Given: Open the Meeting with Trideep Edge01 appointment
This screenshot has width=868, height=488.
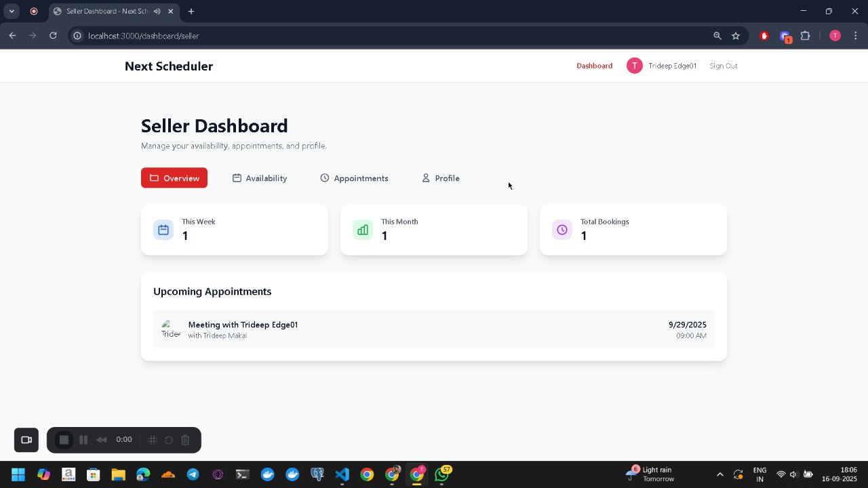Looking at the screenshot, I should pos(434,329).
